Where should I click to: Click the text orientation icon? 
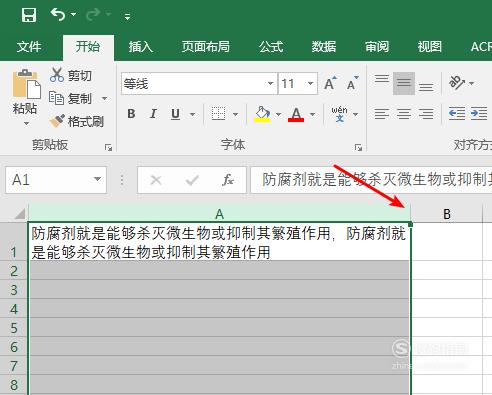pos(456,82)
